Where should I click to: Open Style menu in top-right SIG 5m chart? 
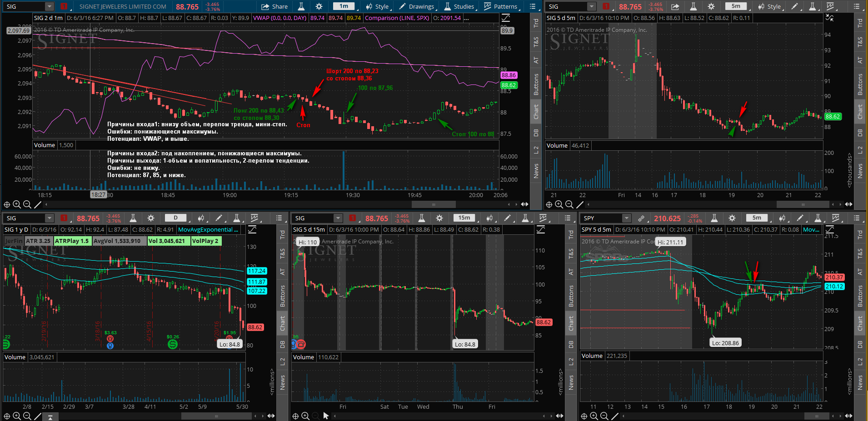(769, 6)
